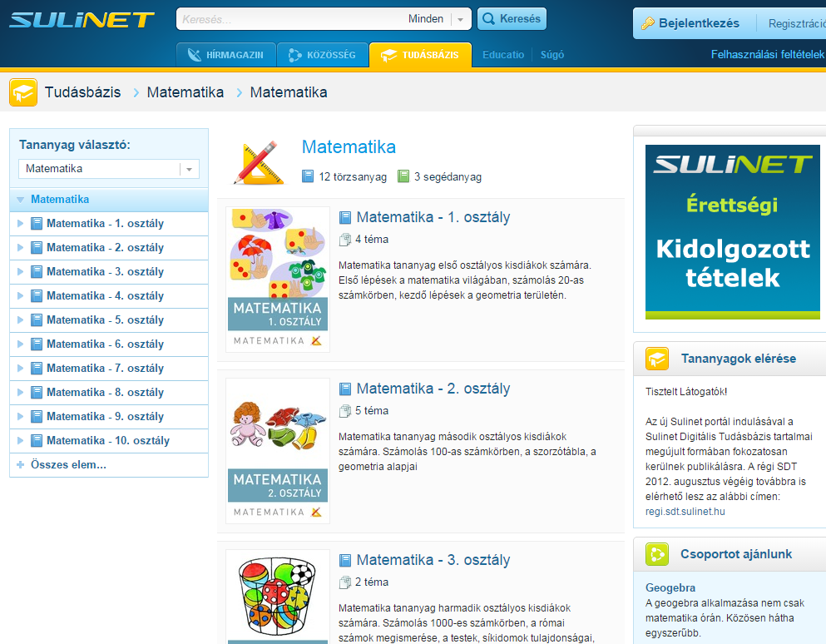The height and width of the screenshot is (644, 826).
Task: Open the Súgó help menu item
Action: [552, 55]
